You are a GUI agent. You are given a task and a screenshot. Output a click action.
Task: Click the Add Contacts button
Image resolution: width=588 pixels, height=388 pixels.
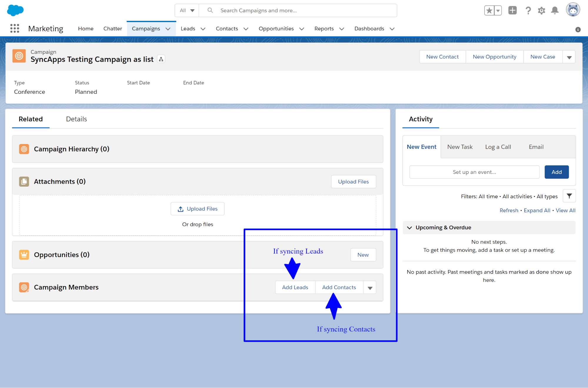[x=339, y=287]
